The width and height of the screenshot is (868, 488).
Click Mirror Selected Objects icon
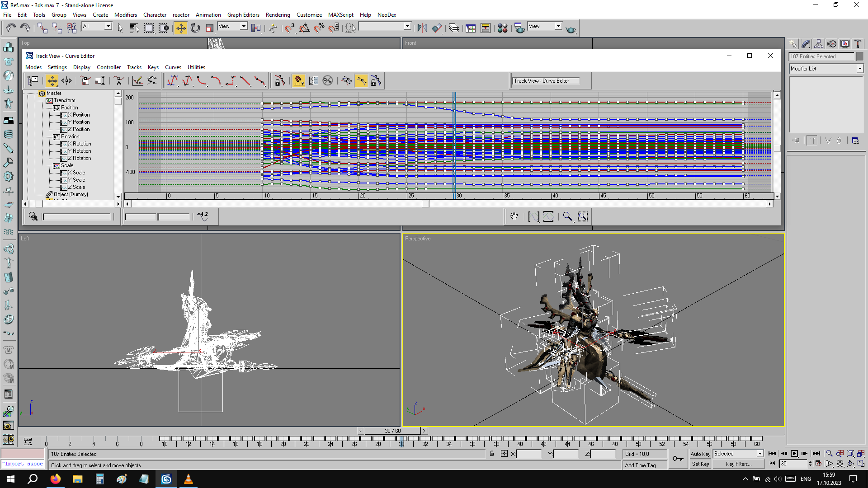(x=422, y=28)
